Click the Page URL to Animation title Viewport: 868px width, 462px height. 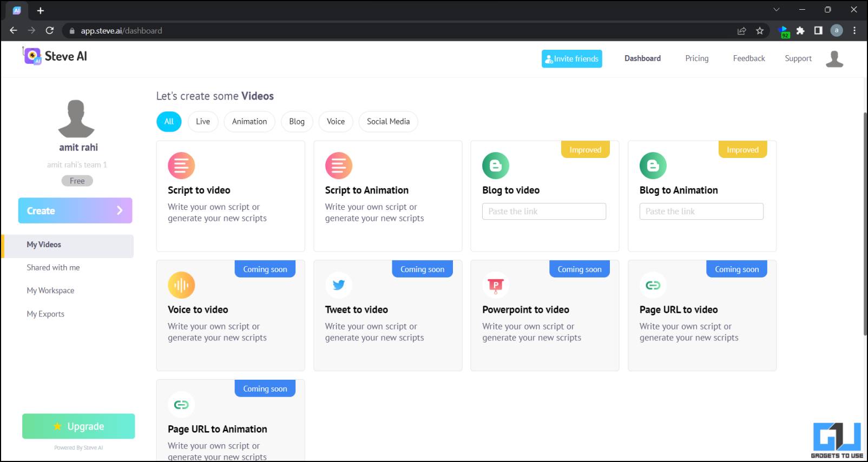(218, 430)
